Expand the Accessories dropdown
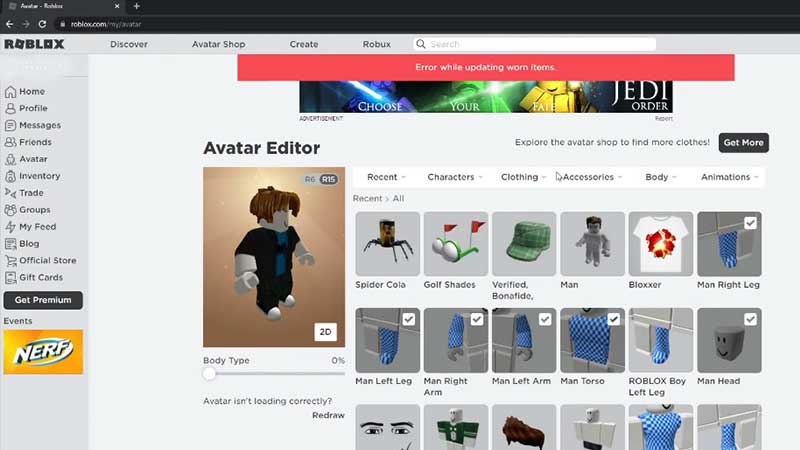 (x=592, y=177)
